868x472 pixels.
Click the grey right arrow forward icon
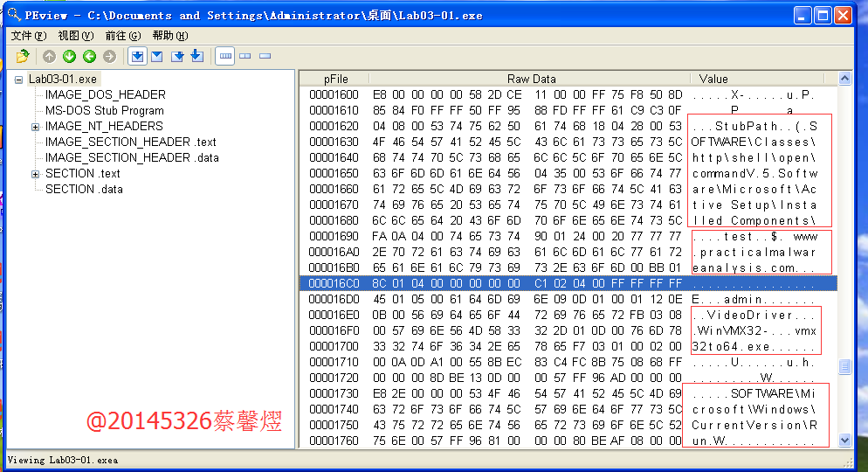click(x=109, y=57)
